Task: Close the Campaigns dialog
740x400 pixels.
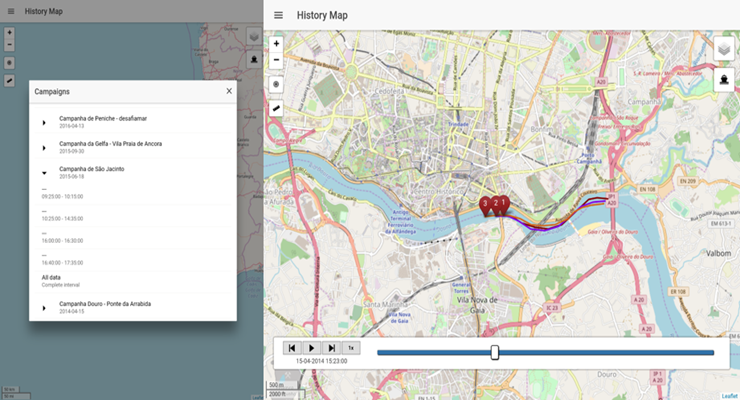Action: [229, 91]
